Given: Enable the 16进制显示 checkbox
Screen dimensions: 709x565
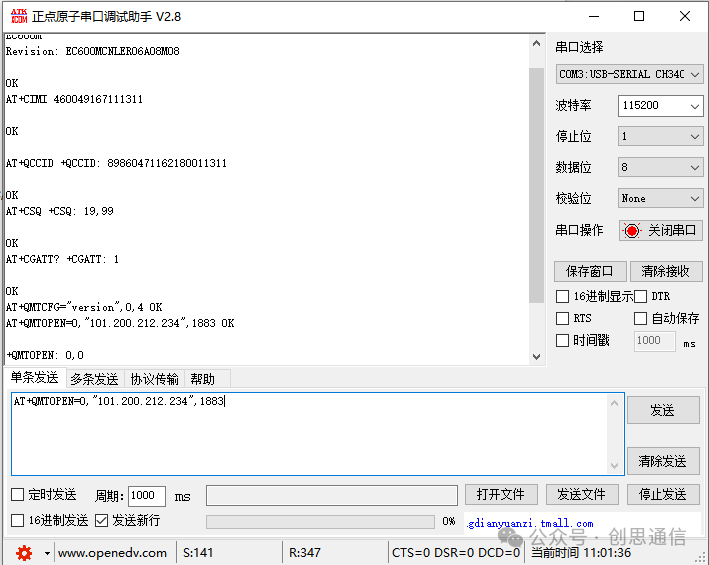Looking at the screenshot, I should click(x=562, y=297).
